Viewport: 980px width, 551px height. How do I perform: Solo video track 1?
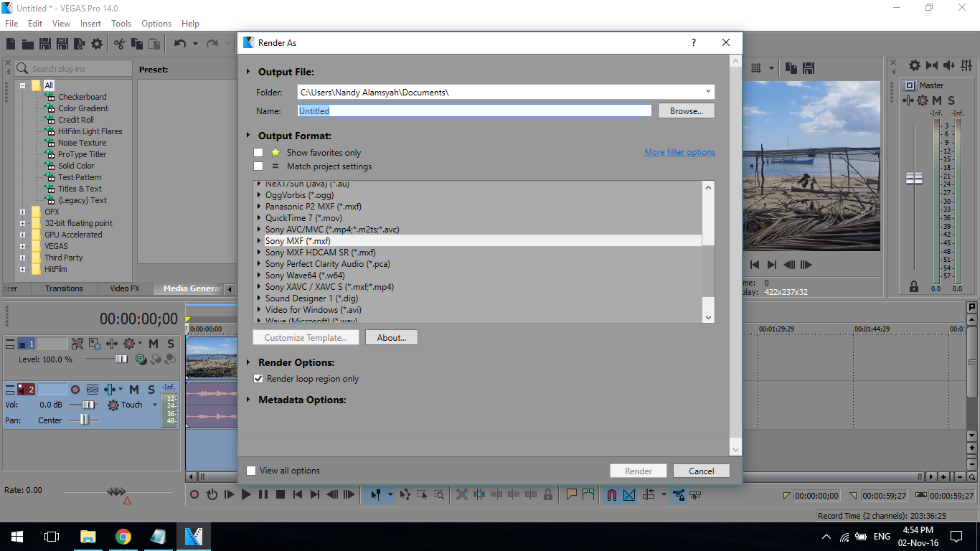click(171, 344)
